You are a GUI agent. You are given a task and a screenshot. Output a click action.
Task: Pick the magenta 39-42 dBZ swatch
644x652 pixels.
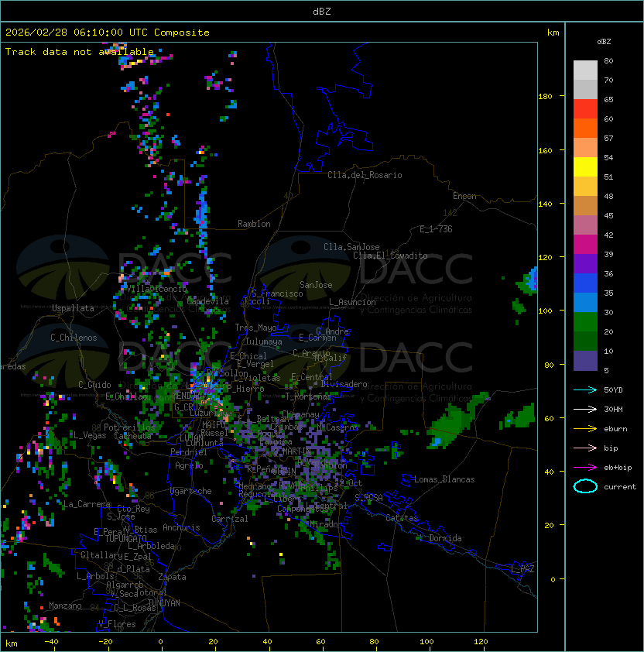click(585, 245)
